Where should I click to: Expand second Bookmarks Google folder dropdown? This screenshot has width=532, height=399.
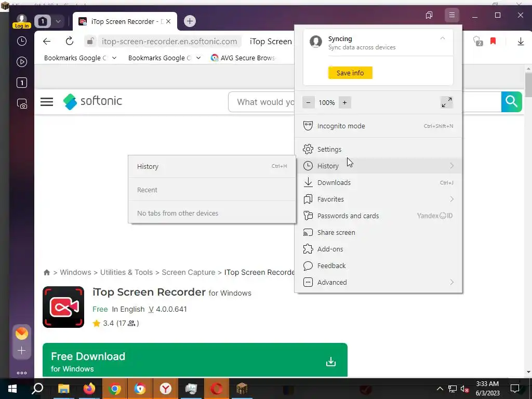click(198, 58)
